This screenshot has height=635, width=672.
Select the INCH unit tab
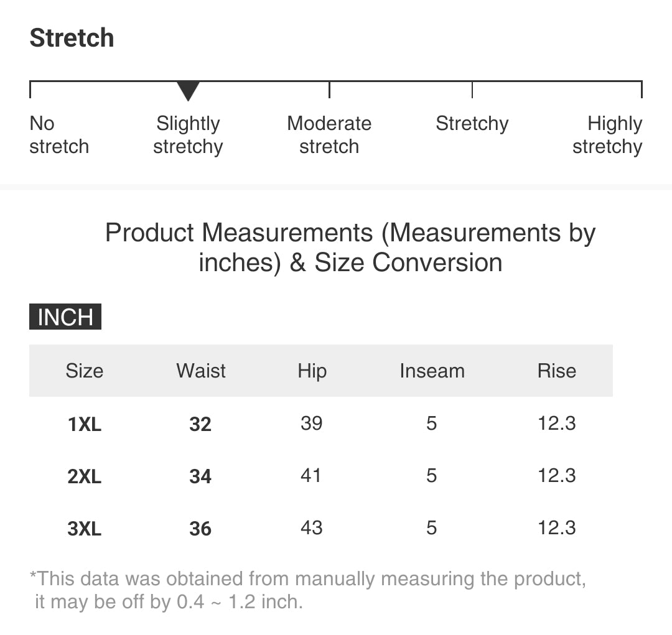pyautogui.click(x=65, y=317)
